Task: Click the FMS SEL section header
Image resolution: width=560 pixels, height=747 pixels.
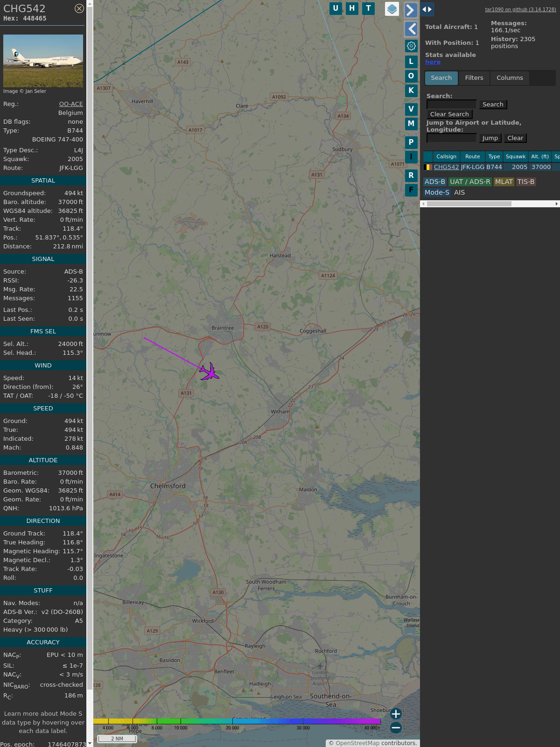Action: [43, 331]
